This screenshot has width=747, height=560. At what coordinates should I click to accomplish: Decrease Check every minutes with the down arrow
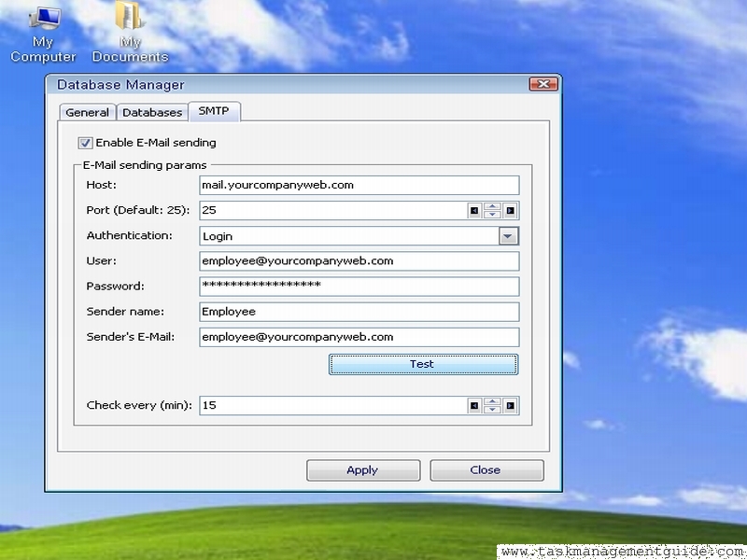pos(492,410)
